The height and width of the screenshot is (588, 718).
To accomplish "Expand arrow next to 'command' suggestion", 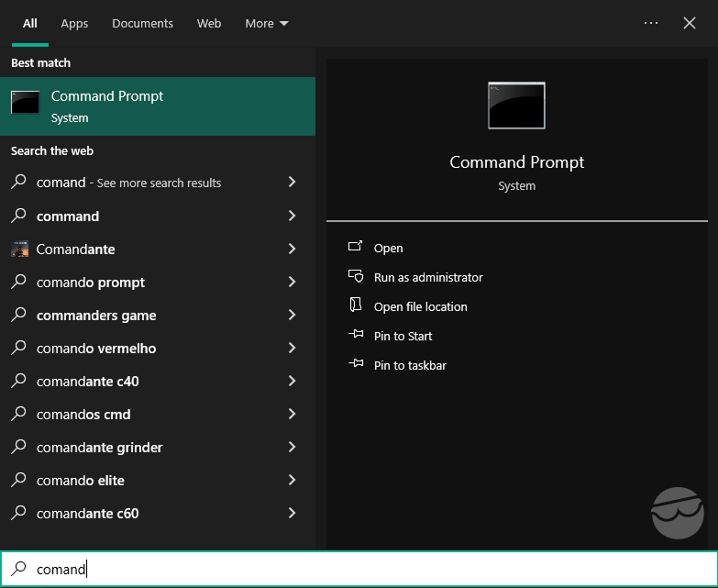I will 293,216.
